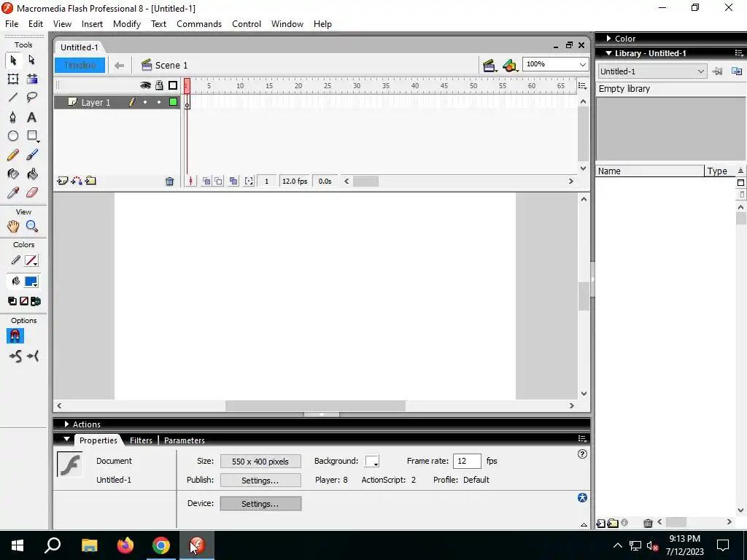This screenshot has width=747, height=560.
Task: Open the blue fill color swatch
Action: pos(31,281)
